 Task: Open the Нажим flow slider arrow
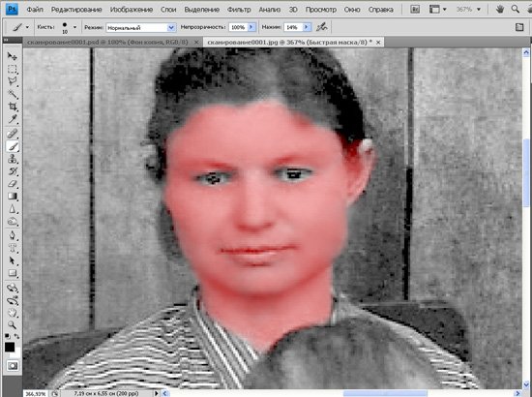pos(307,27)
